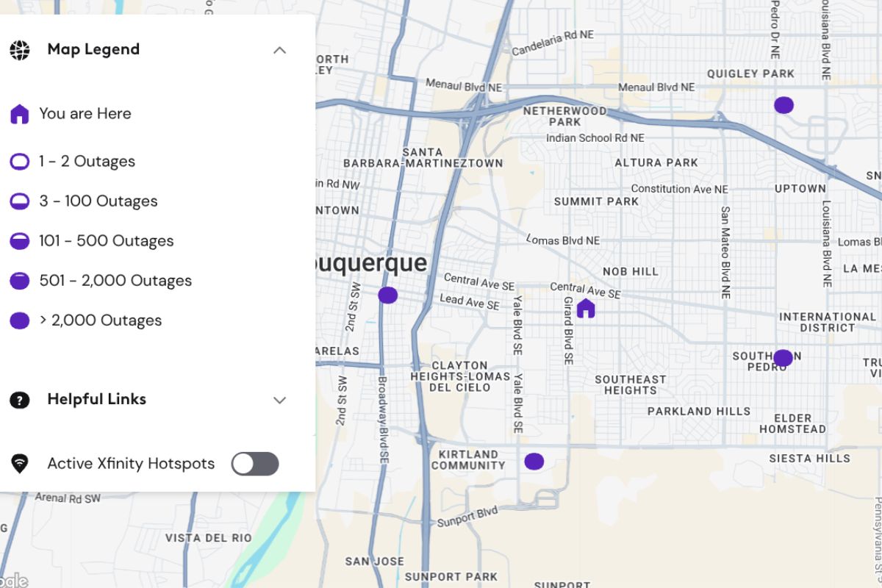Image resolution: width=882 pixels, height=588 pixels.
Task: Select the '101 - 500 Outages' legend symbol
Action: point(20,240)
